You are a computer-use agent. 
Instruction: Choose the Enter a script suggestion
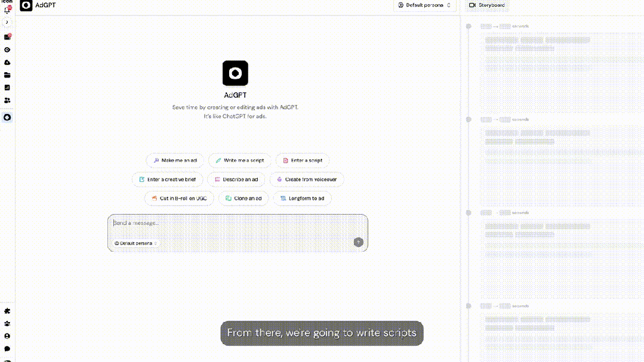pyautogui.click(x=303, y=160)
